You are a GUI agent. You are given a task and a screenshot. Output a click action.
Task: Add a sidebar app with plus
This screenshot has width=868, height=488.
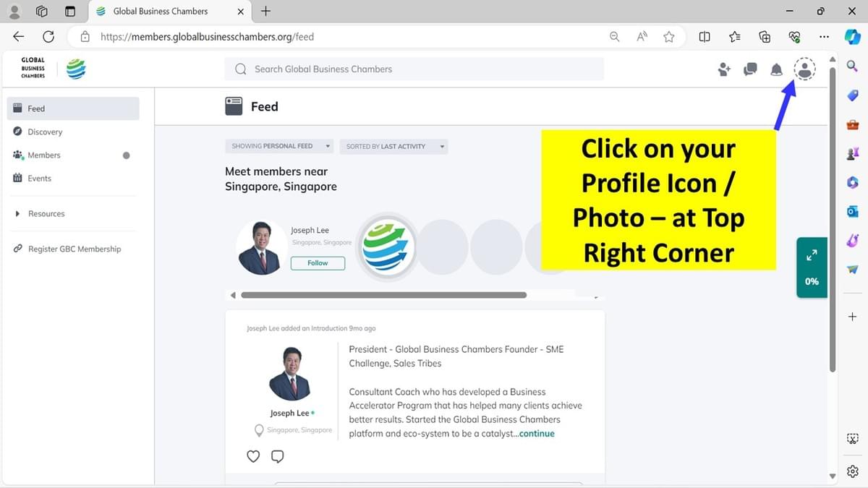(853, 317)
